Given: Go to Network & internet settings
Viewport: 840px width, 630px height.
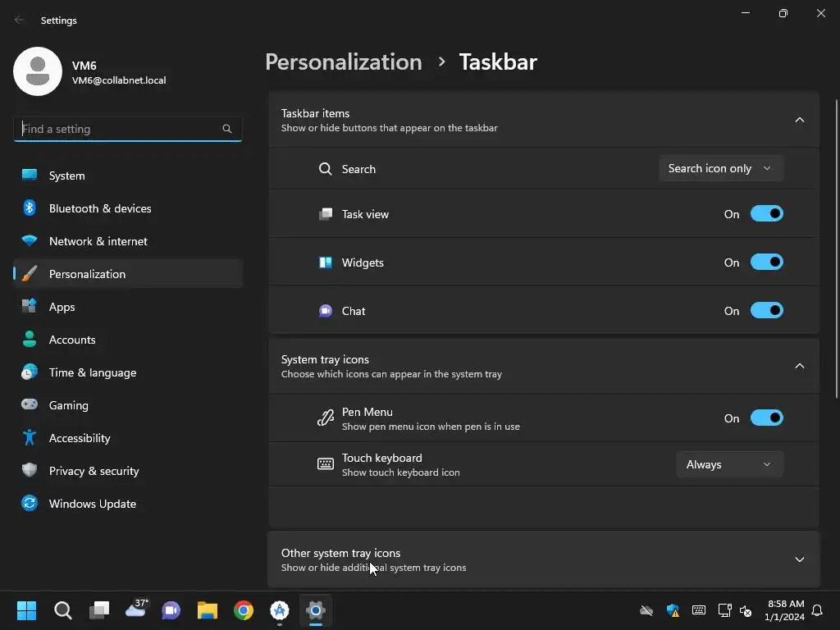Looking at the screenshot, I should click(127, 241).
